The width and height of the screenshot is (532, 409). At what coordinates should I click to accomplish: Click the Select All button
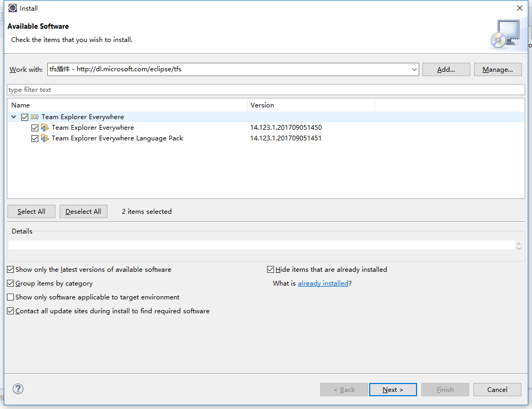tap(31, 211)
